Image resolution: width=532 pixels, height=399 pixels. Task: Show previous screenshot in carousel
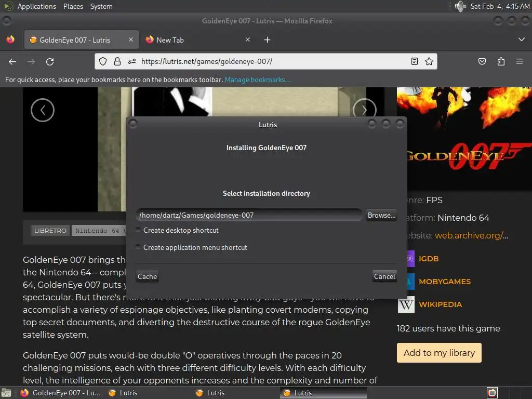[x=43, y=110]
